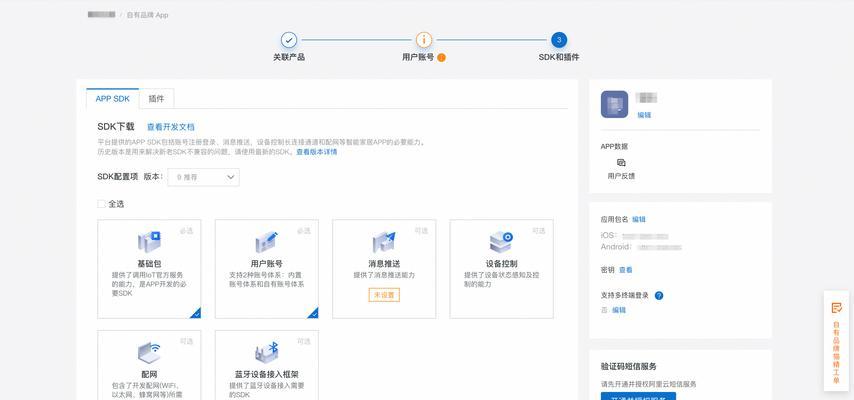Select the 设备控制 SDK card
Image resolution: width=854 pixels, height=400 pixels.
[502, 269]
